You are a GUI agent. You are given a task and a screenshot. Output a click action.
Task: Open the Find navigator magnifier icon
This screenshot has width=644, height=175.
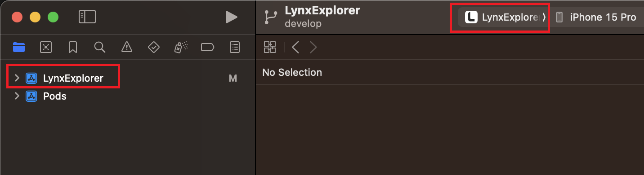(x=100, y=47)
